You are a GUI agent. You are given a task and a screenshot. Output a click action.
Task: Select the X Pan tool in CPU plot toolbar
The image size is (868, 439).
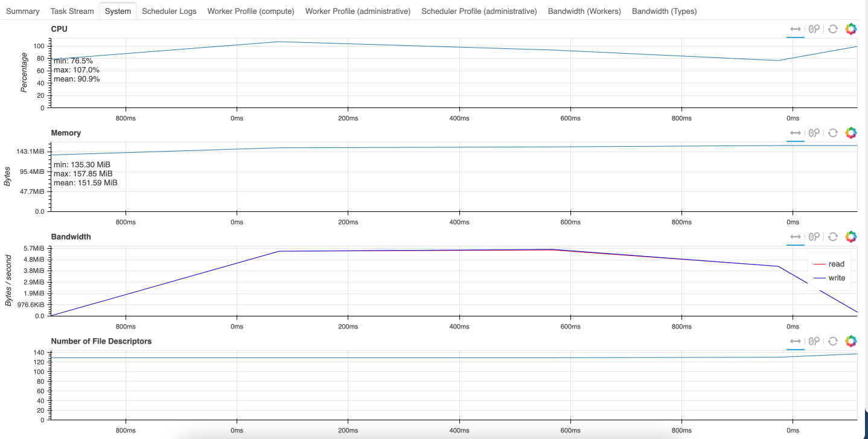click(x=796, y=29)
